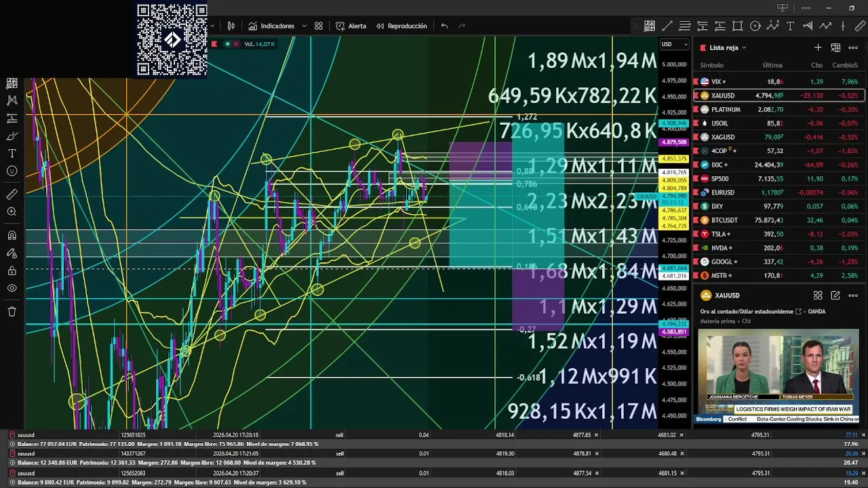Sort the watchlist by the Símbolo column

point(711,65)
